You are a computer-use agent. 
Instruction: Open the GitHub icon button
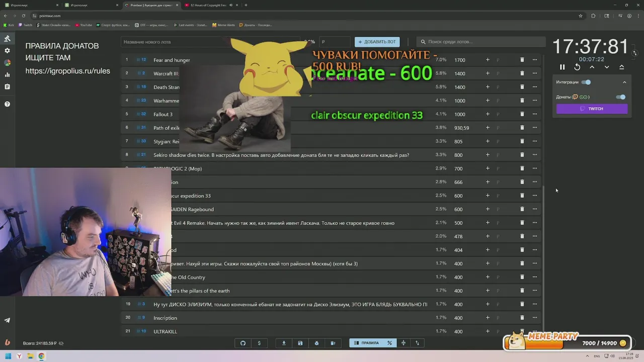[243, 343]
